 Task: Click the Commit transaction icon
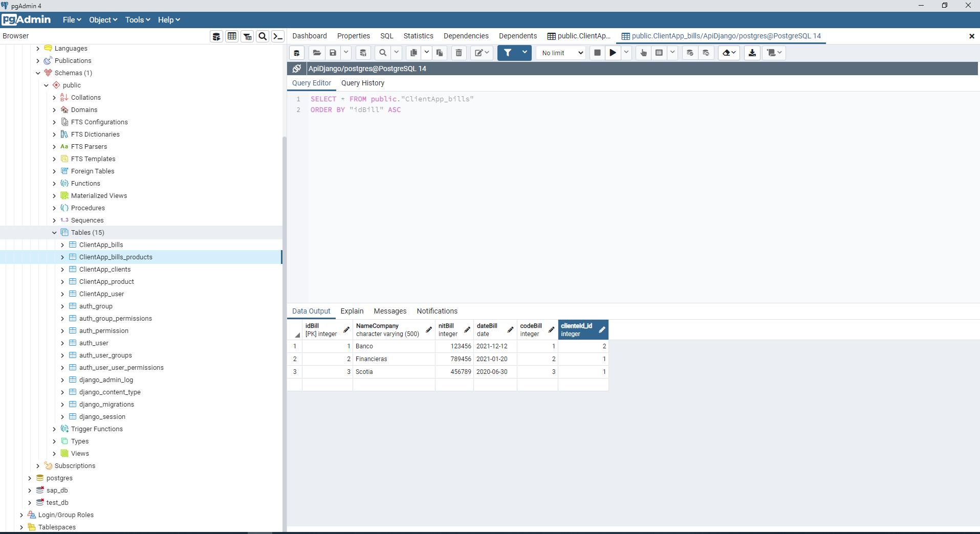[x=690, y=53]
